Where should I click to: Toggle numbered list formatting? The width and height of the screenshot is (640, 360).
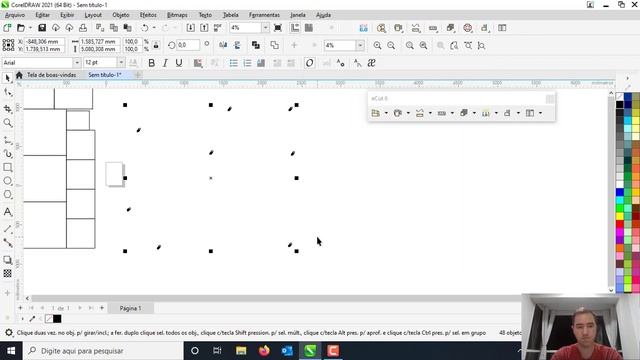(x=247, y=63)
